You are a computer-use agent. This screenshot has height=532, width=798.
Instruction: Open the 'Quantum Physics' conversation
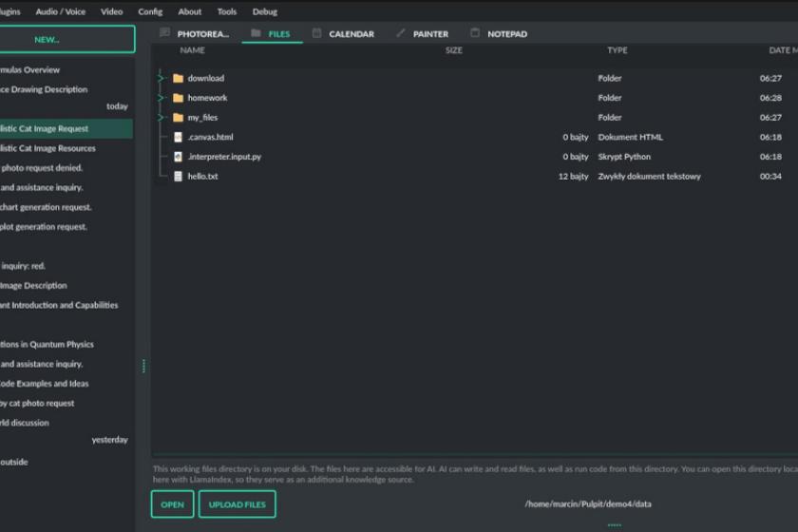coord(66,344)
